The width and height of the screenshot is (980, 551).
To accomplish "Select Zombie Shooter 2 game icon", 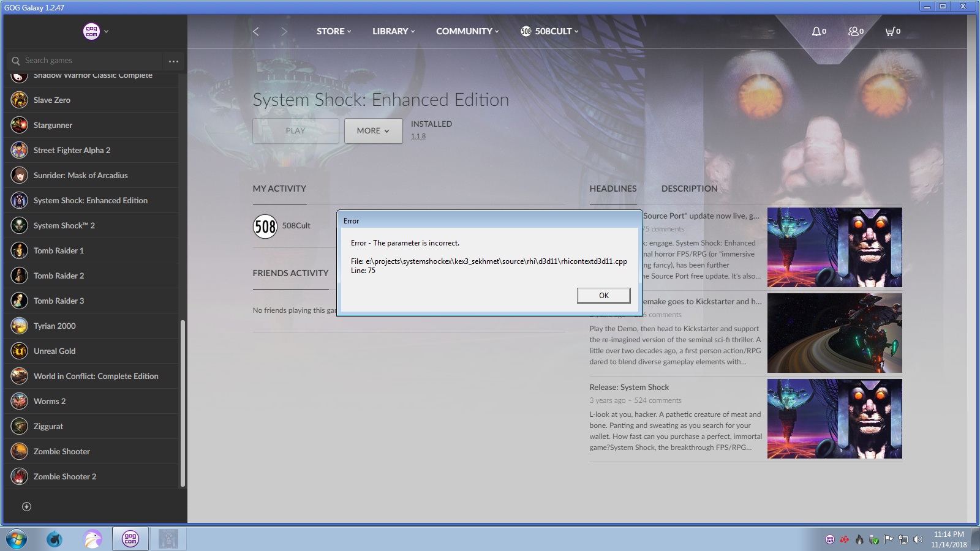I will pyautogui.click(x=20, y=476).
